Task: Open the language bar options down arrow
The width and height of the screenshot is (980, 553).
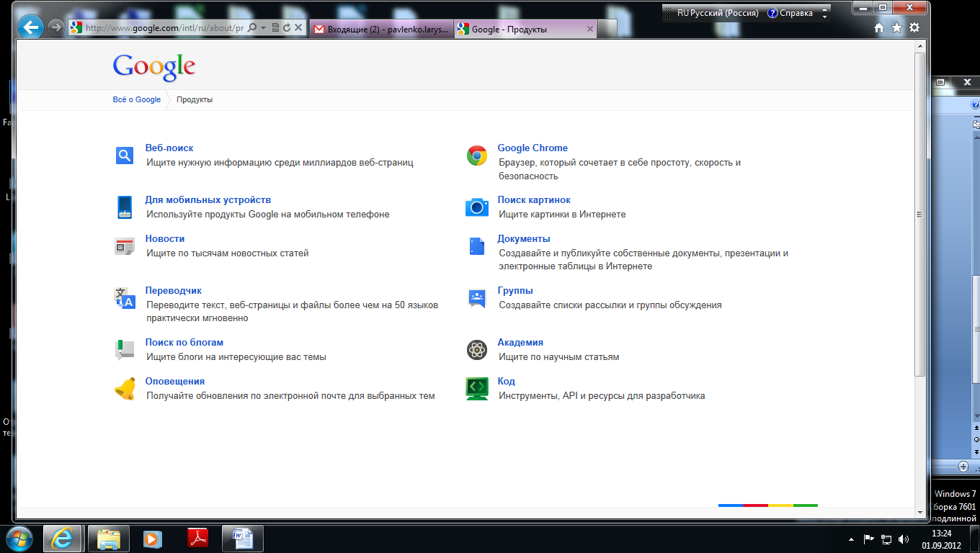Action: [x=825, y=16]
